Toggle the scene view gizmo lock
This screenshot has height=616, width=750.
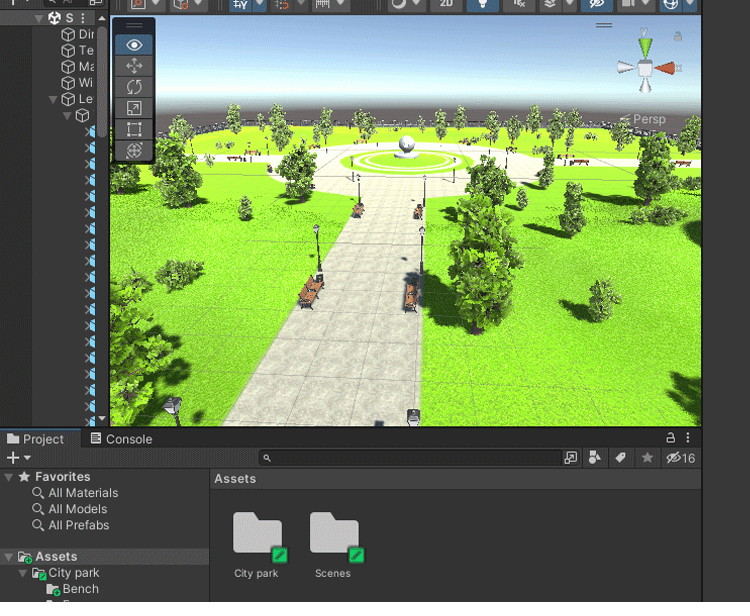[678, 37]
